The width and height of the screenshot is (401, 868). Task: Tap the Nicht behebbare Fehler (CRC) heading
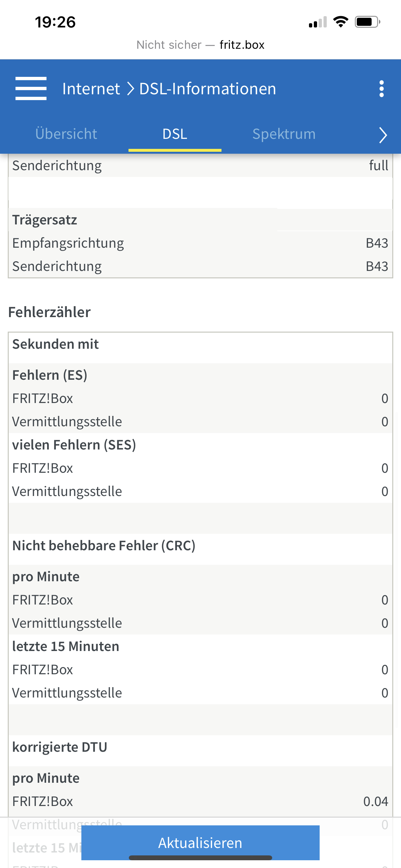point(104,545)
